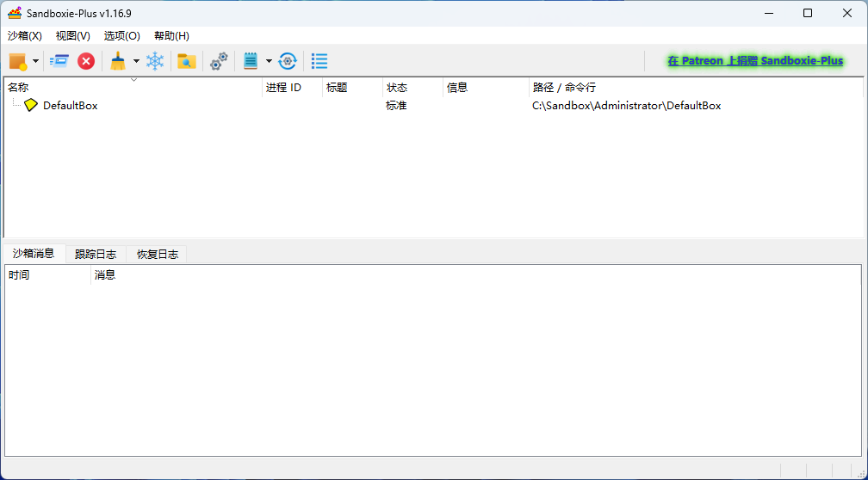Image resolution: width=868 pixels, height=480 pixels.
Task: Expand the notepad icon dropdown arrow
Action: click(269, 61)
